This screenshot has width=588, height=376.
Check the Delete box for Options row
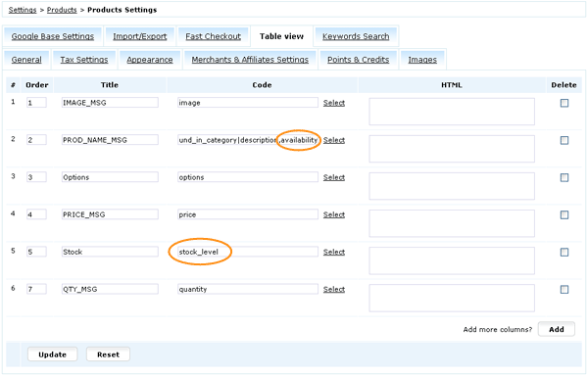564,177
